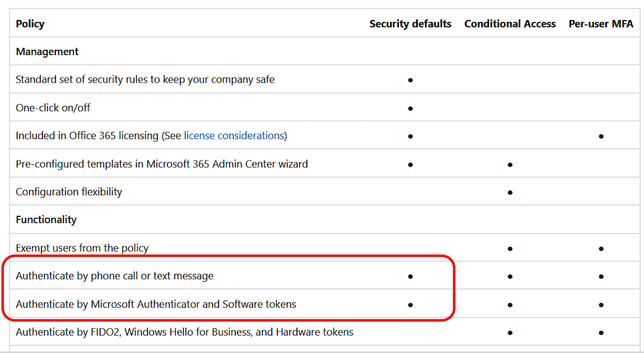Click Per-user MFA bullet for FIDO2 row
Viewport: 644px width, 353px height.
[601, 333]
